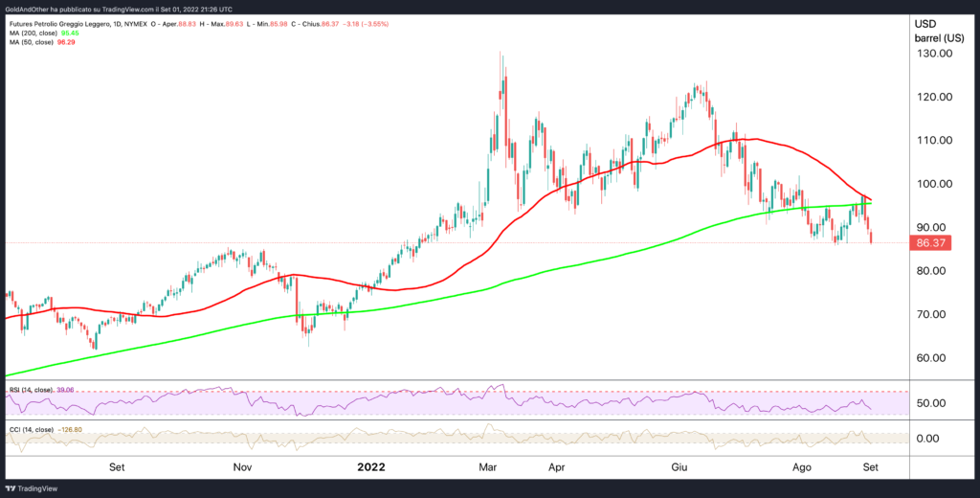Click the RSI 50.00 axis label
This screenshot has width=980, height=498.
932,403
